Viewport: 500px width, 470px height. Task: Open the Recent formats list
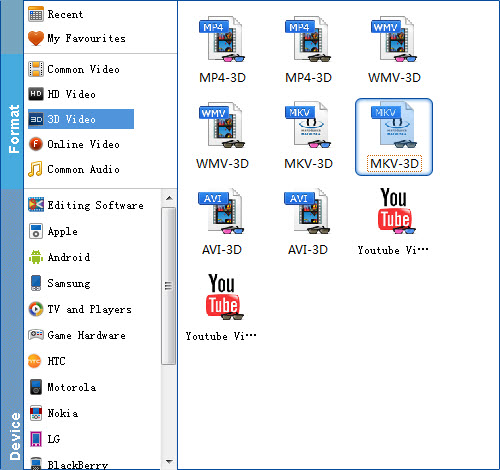click(x=56, y=14)
